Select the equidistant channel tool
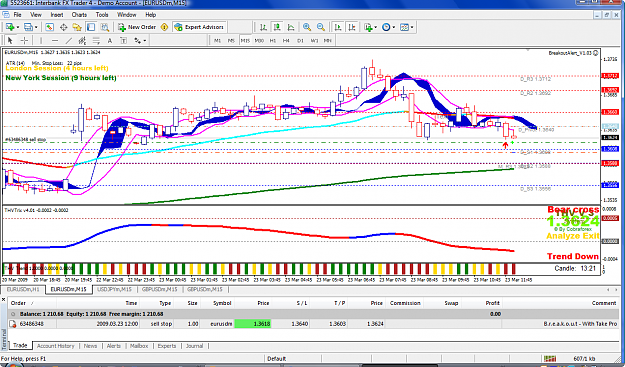This screenshot has height=367, width=625. point(82,40)
